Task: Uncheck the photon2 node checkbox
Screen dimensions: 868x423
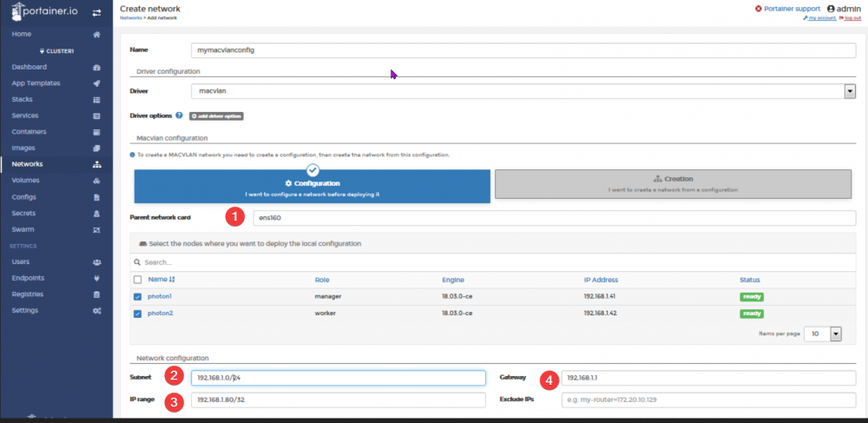Action: click(x=138, y=313)
